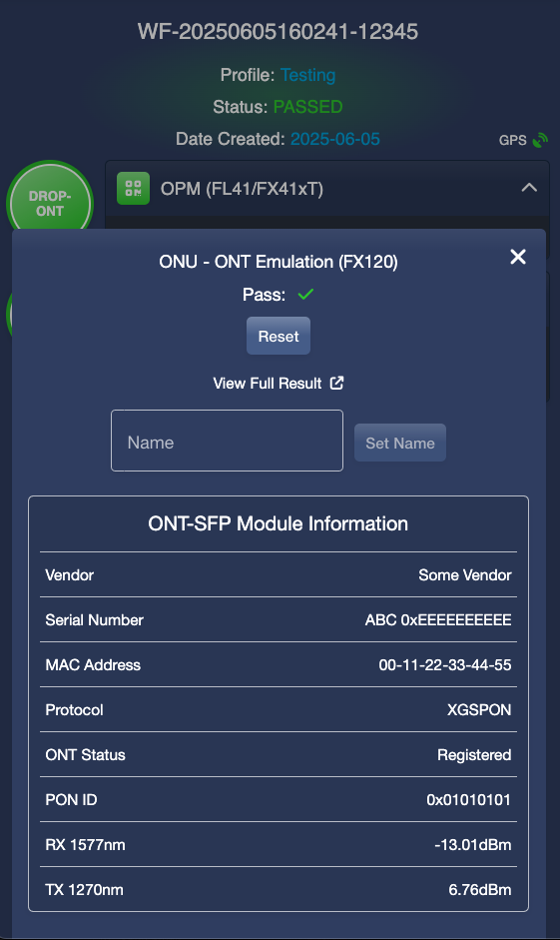Select the Serial Number value ABC 0xEEEEEEEEEE
Viewport: 560px width, 940px height.
click(438, 620)
